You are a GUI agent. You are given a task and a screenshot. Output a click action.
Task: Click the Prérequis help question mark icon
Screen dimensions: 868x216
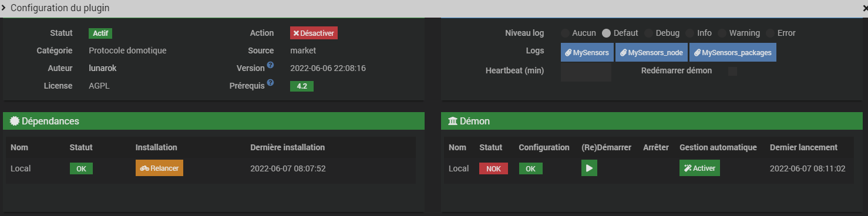[270, 83]
